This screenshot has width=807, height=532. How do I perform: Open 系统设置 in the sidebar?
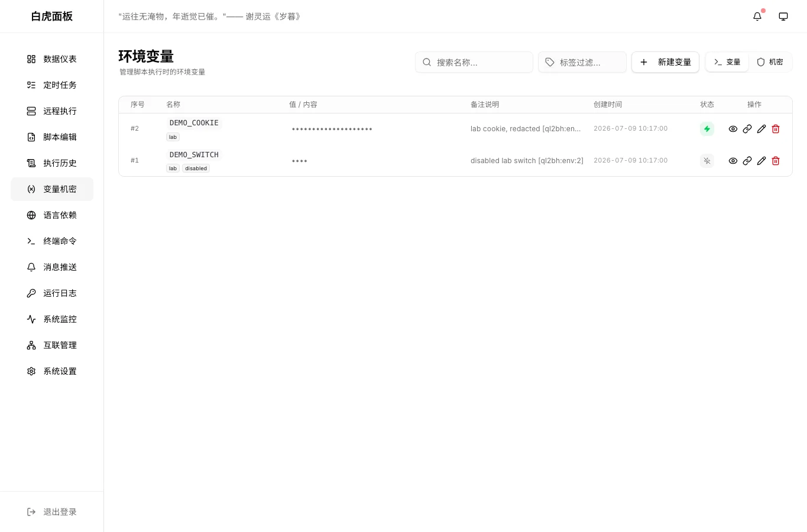(52, 371)
